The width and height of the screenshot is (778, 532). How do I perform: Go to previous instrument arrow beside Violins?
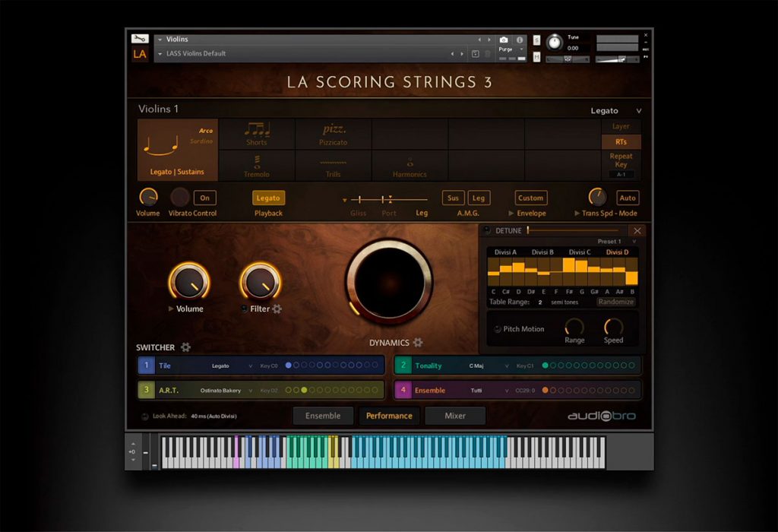click(x=479, y=40)
